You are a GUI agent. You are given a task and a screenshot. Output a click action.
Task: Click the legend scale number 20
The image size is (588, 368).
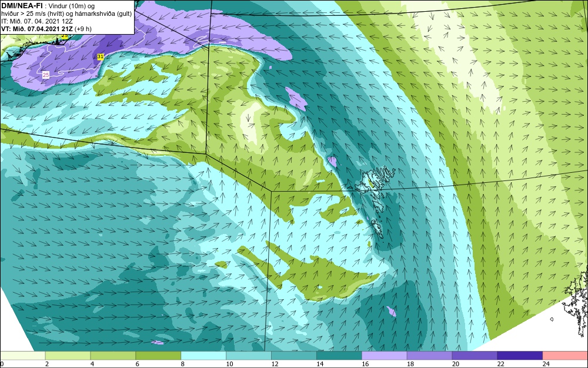click(456, 364)
